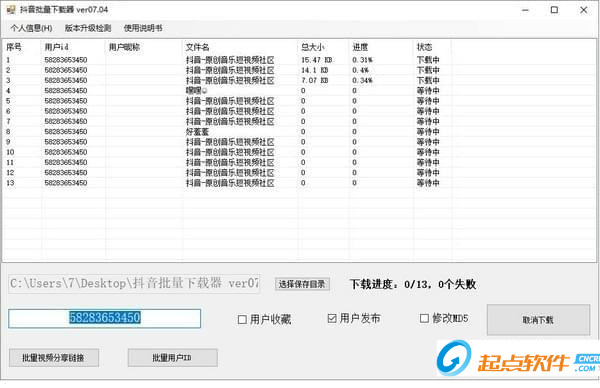Select the file name 好羞羞 in row 8
The height and width of the screenshot is (388, 600).
point(197,132)
